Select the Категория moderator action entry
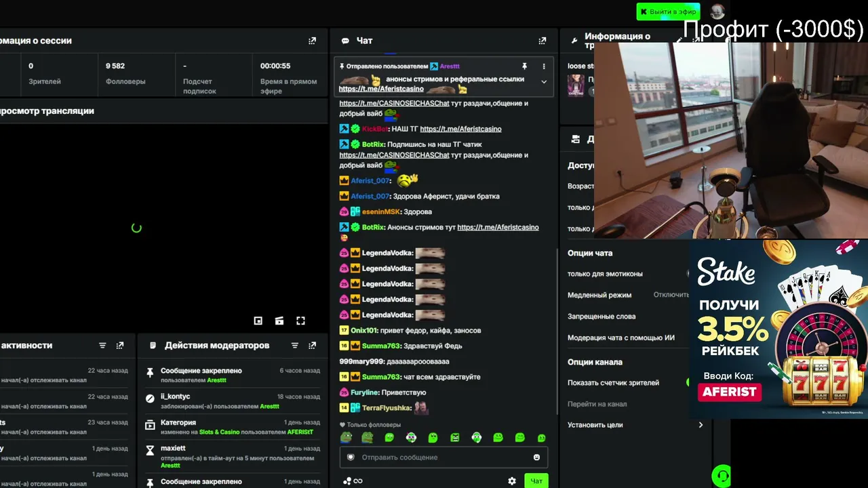Viewport: 868px width, 488px height. tap(234, 427)
